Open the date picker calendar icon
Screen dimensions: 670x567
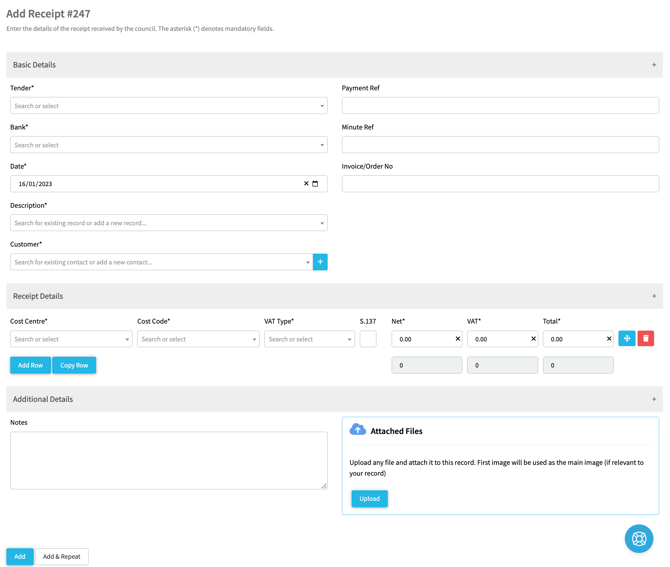pos(316,184)
